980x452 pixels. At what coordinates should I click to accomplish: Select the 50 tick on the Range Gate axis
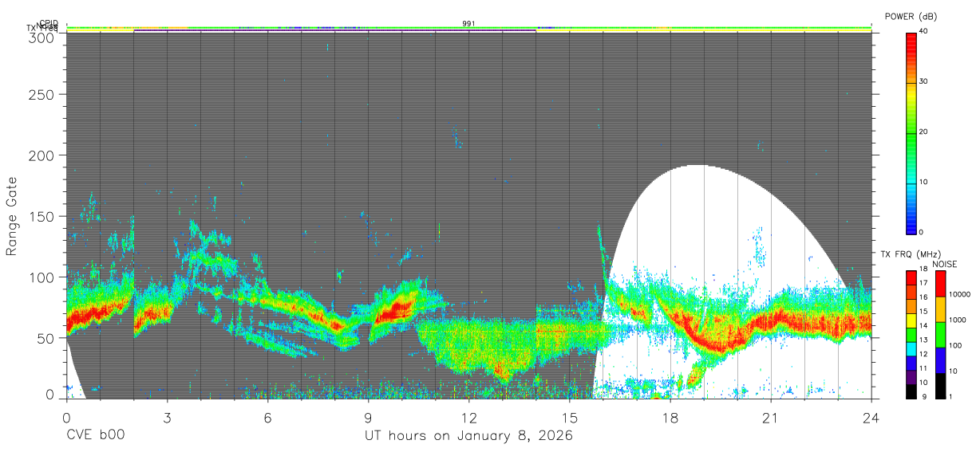tap(46, 338)
